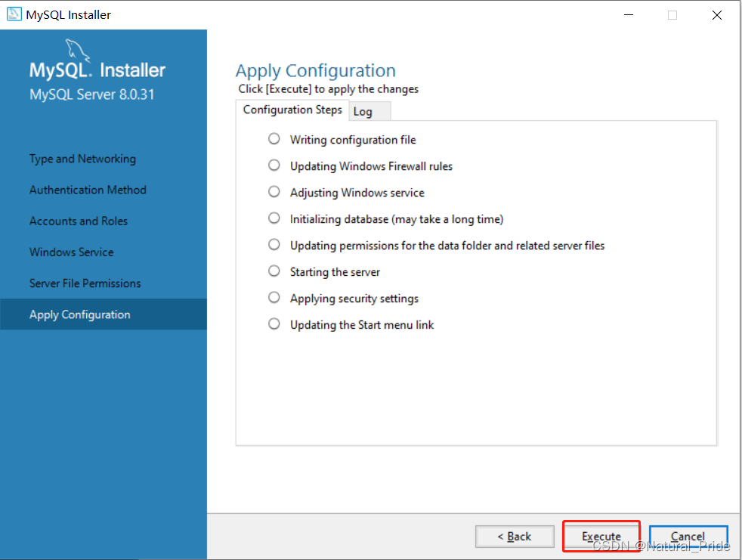This screenshot has height=560, width=742.
Task: Click the step circle for Writing configuration file
Action: point(274,138)
